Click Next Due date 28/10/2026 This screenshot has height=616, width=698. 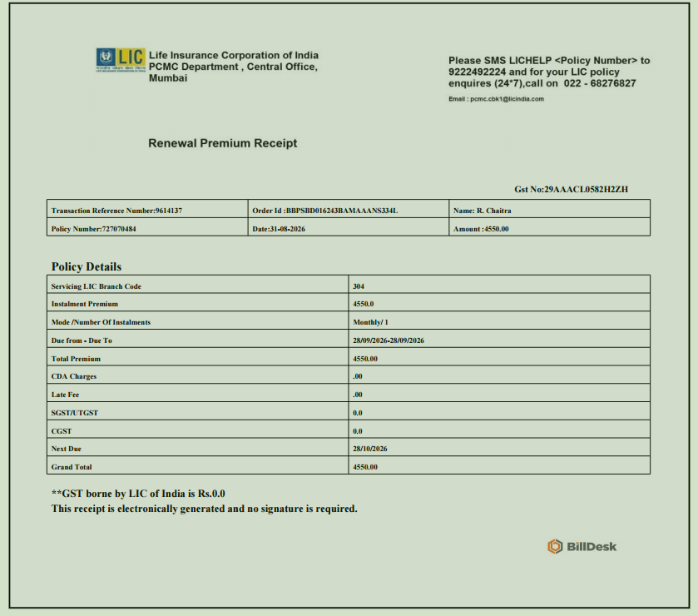click(370, 449)
